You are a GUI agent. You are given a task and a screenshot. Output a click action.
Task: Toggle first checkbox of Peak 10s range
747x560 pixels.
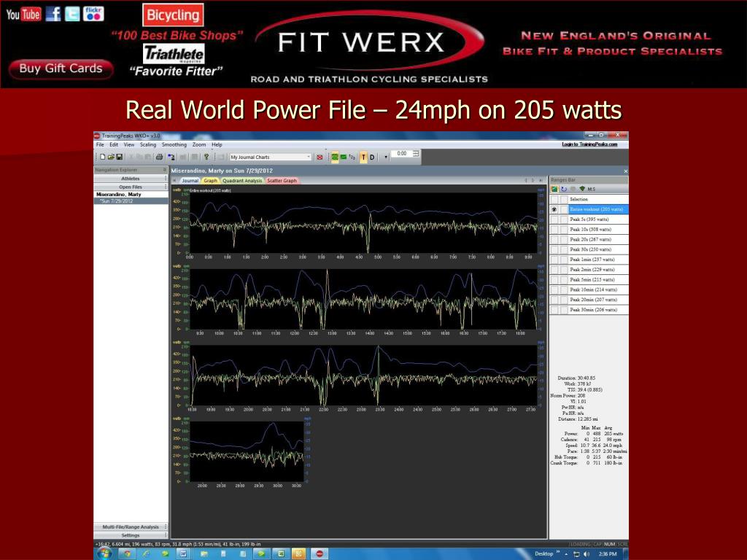click(x=554, y=230)
